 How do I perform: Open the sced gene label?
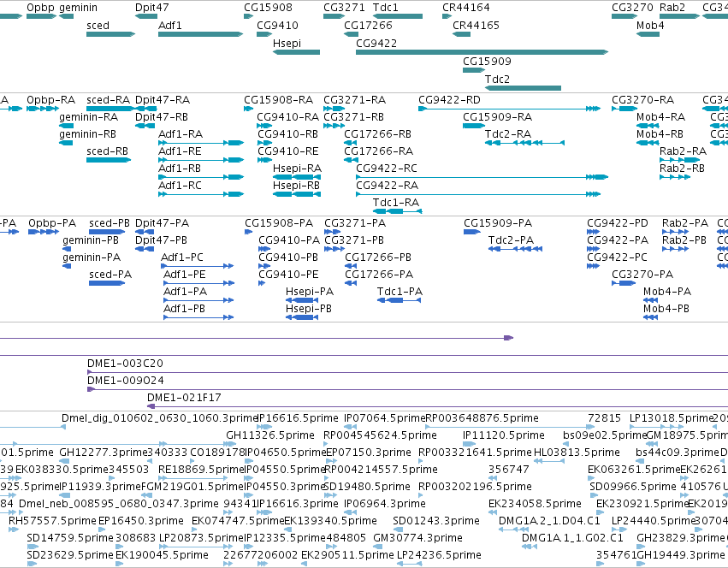(x=98, y=25)
